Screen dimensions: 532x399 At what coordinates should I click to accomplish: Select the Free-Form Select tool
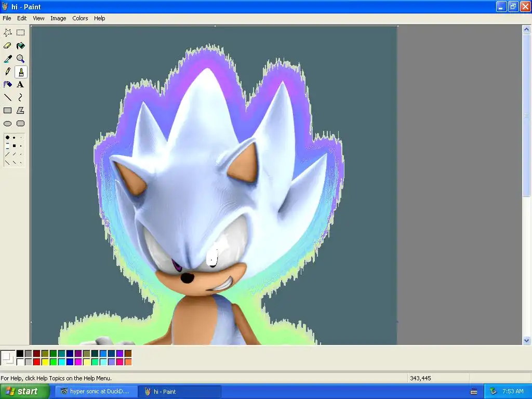(x=7, y=33)
